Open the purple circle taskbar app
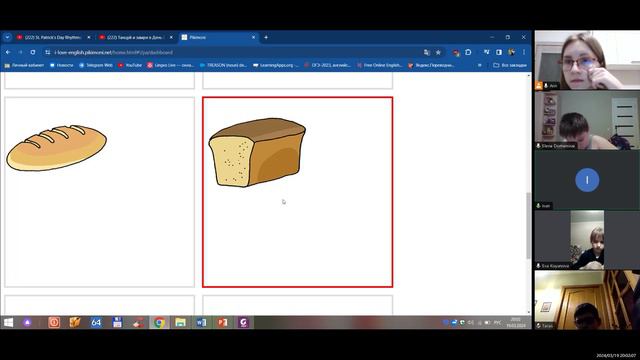Image resolution: width=640 pixels, height=360 pixels. 27,322
